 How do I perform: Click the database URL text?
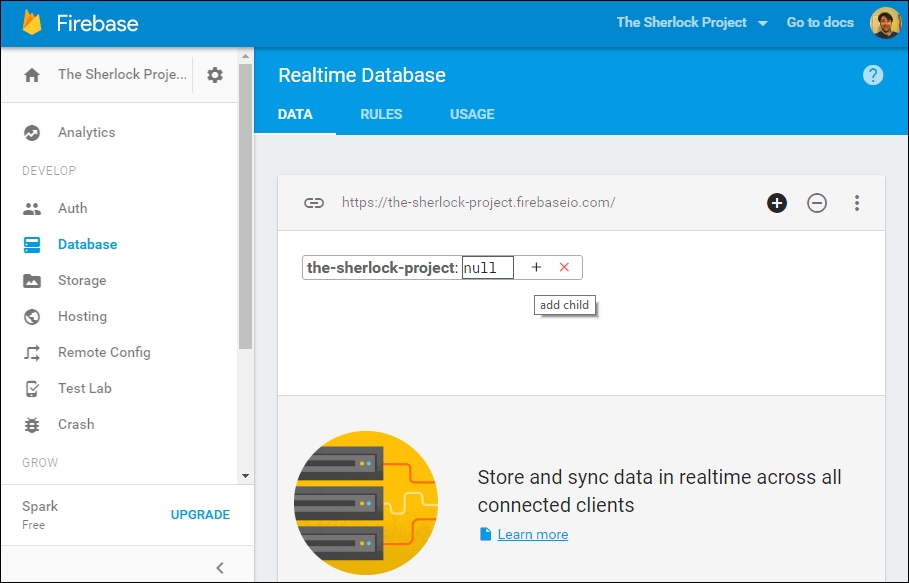click(x=478, y=202)
